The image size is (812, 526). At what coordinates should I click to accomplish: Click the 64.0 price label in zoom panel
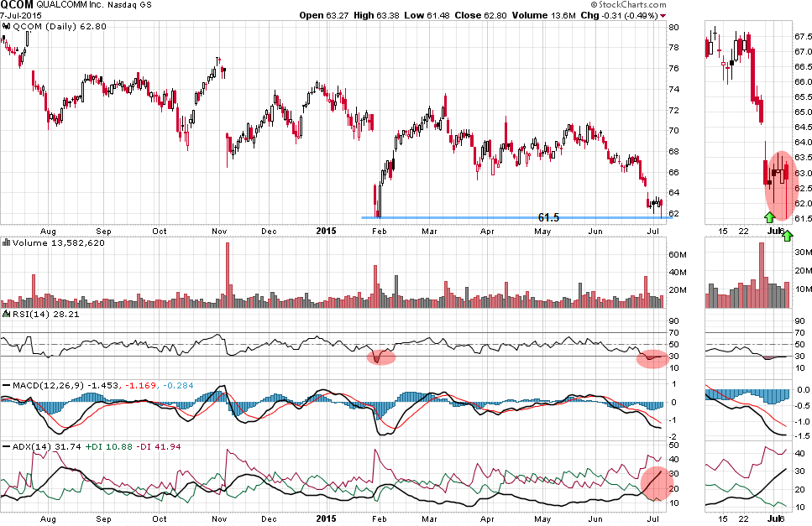(803, 142)
